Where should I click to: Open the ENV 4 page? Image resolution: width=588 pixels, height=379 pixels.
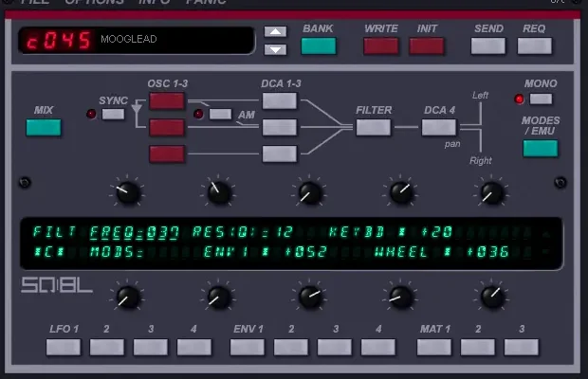[x=378, y=347]
